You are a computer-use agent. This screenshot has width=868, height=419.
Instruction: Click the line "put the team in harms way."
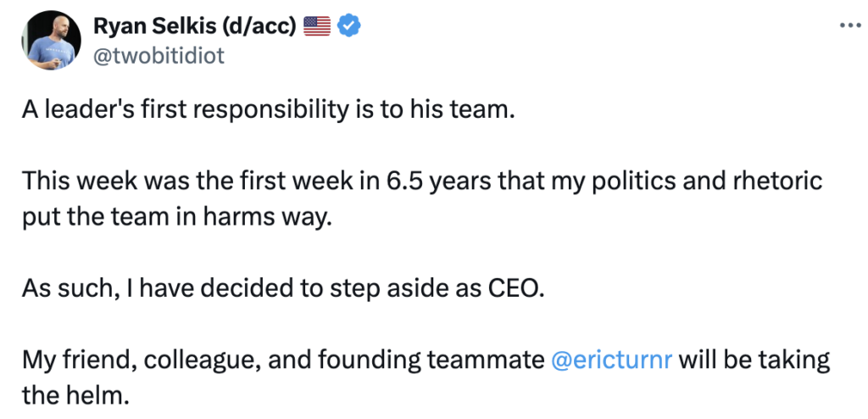pos(176,218)
